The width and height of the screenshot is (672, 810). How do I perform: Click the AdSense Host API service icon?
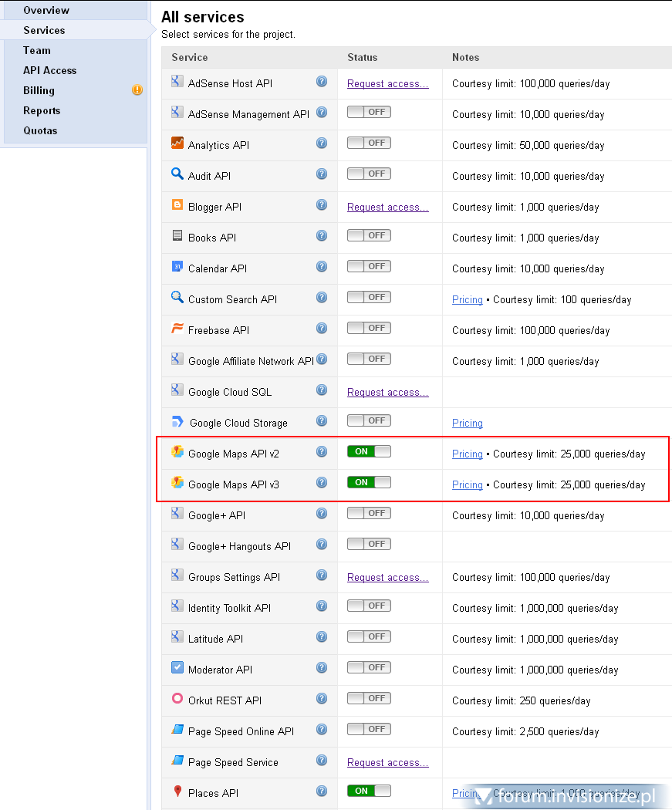(177, 83)
